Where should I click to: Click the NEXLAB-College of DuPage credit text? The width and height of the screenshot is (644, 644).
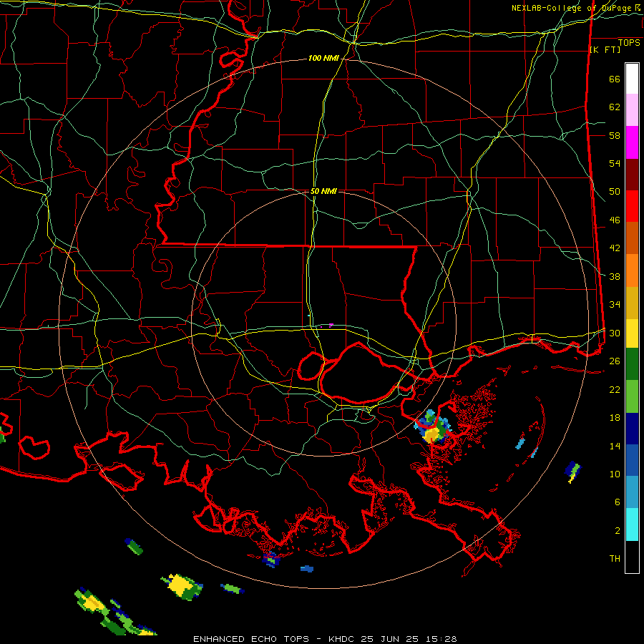[575, 8]
